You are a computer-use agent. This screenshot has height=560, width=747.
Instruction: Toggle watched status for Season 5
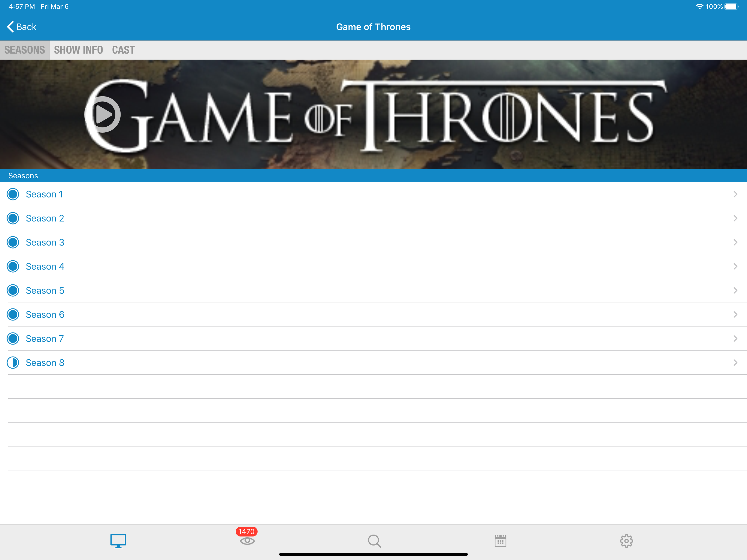pos(13,290)
